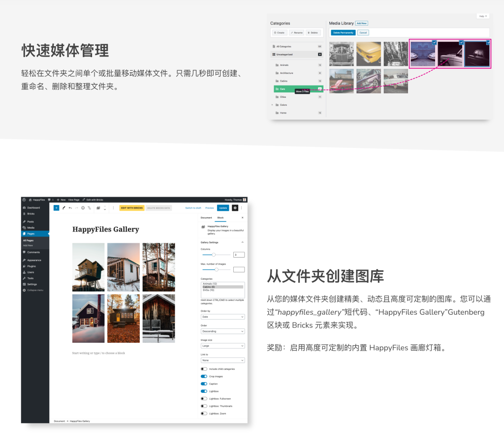
Task: Click the Plugins icon in admin sidebar
Action: (x=24, y=266)
